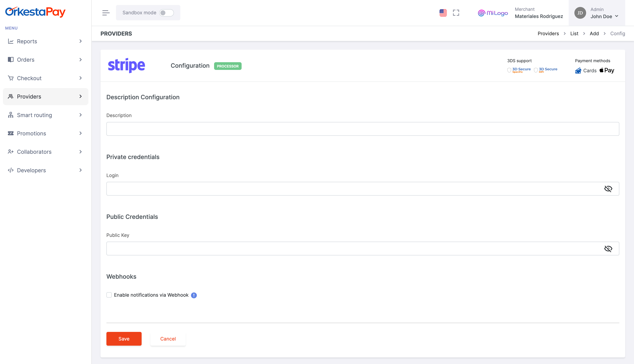Open the Promotions menu

pos(45,133)
